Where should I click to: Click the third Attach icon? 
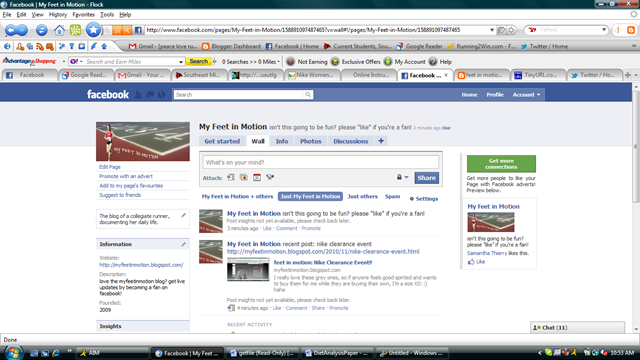[257, 178]
